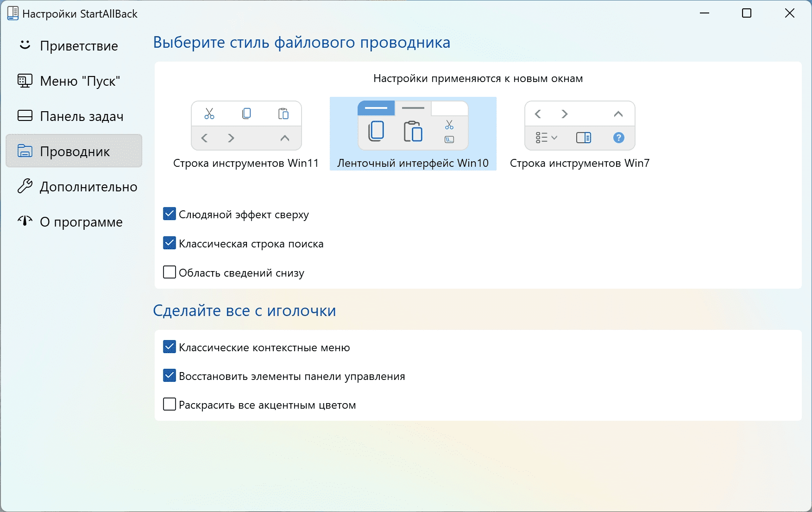Image resolution: width=812 pixels, height=512 pixels.
Task: Select the Ленточный интерфейс Win10 label
Action: [x=413, y=163]
